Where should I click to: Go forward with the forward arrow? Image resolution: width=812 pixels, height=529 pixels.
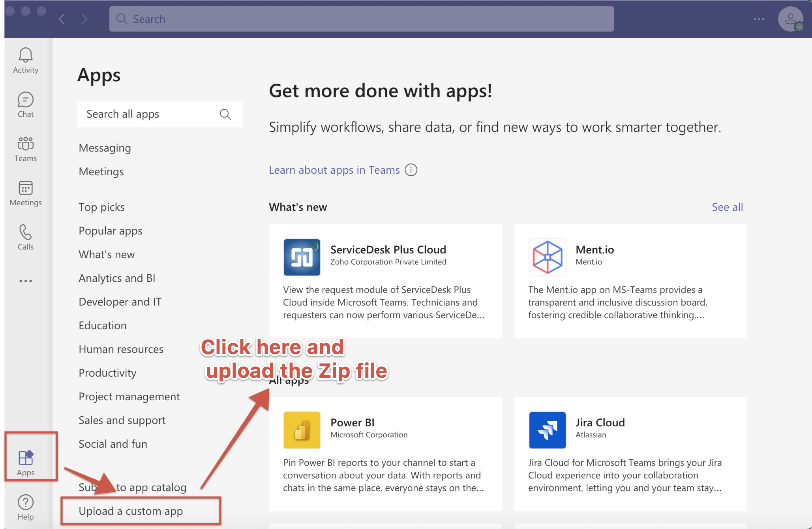(x=84, y=19)
